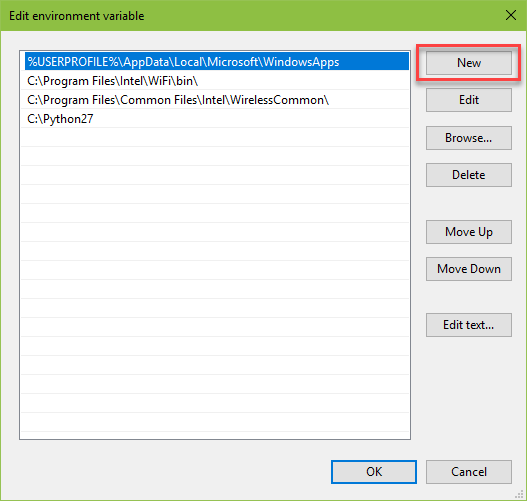
Task: Confirm changes with the OK button
Action: coord(374,472)
